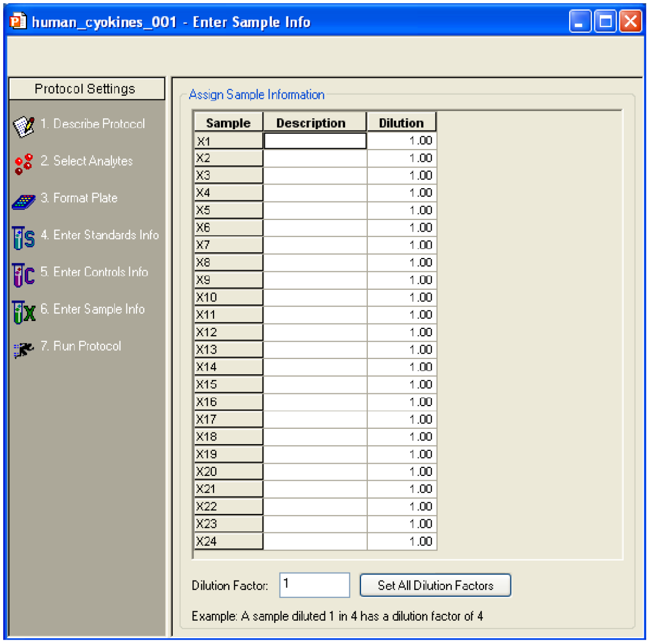Click the Run Protocol runner icon
Viewport: 650px width, 644px height.
(23, 349)
